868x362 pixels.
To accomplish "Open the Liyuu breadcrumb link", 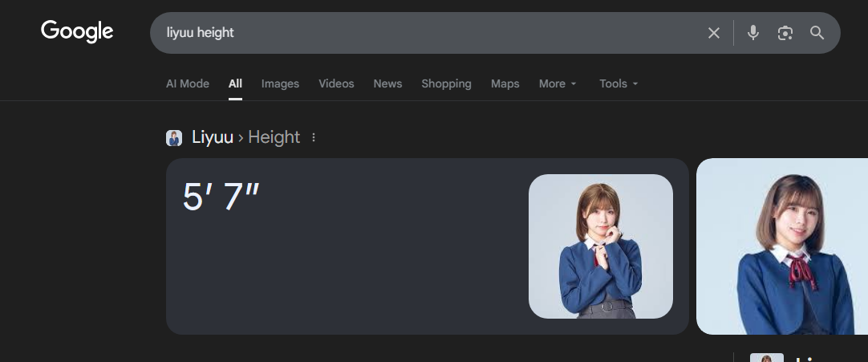I will [x=212, y=136].
